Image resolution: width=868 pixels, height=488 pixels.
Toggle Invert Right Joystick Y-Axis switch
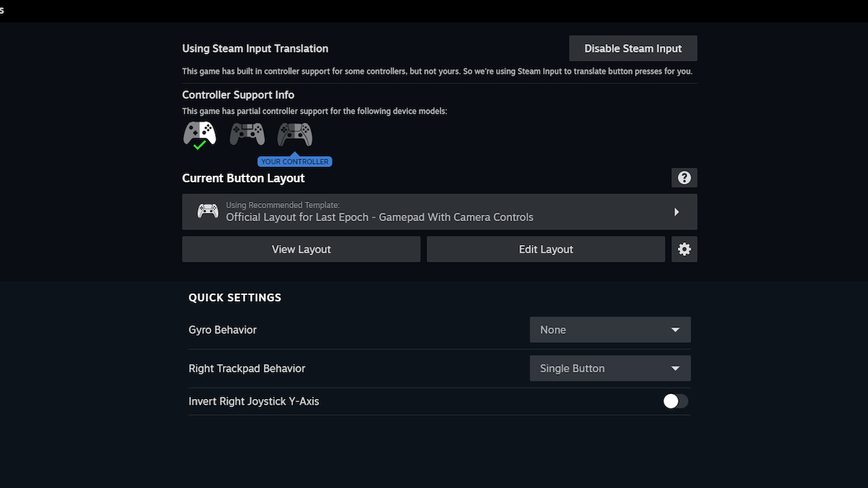click(676, 401)
